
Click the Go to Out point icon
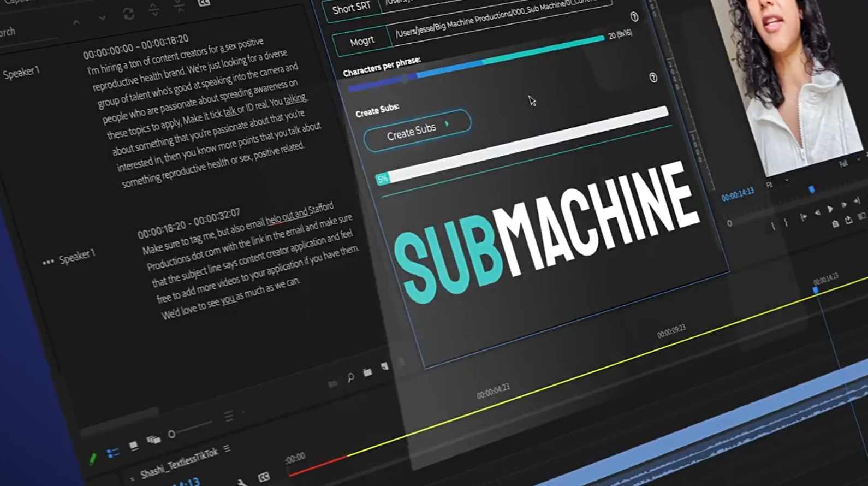[x=857, y=201]
